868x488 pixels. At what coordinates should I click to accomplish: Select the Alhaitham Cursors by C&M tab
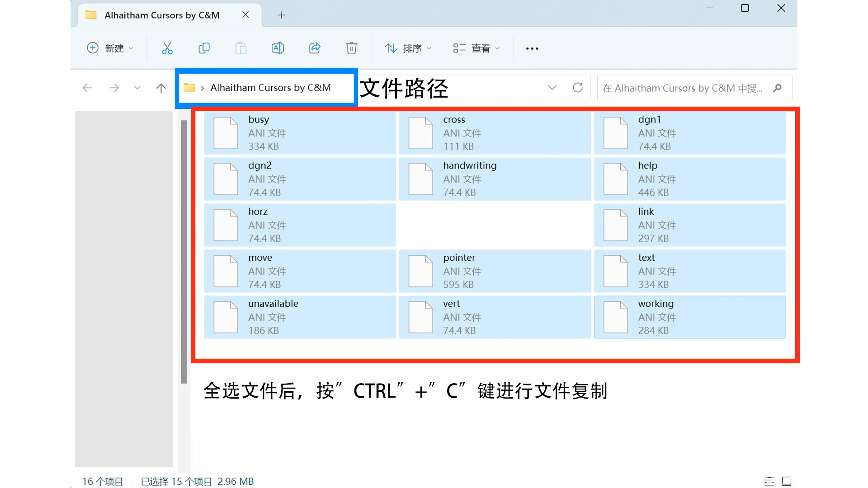162,15
